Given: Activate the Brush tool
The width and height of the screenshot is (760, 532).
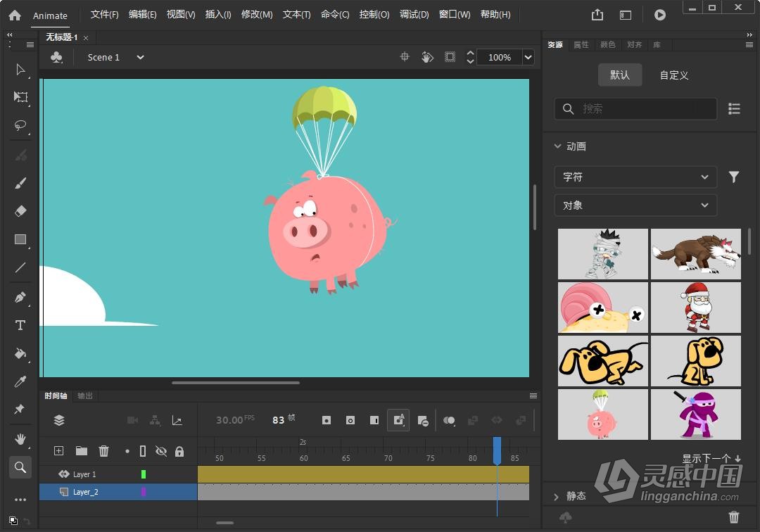Looking at the screenshot, I should coord(20,183).
